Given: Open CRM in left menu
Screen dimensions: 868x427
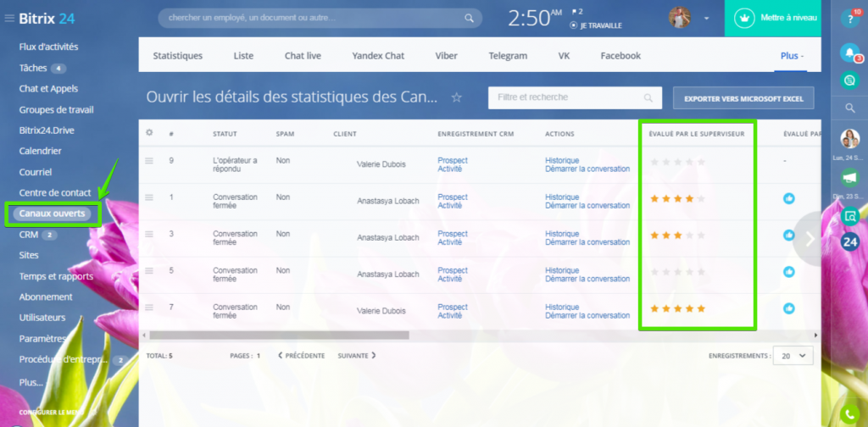Looking at the screenshot, I should tap(28, 235).
